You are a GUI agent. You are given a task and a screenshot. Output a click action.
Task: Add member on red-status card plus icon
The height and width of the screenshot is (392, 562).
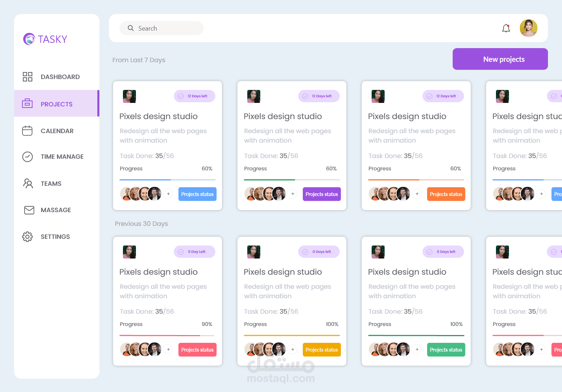(168, 349)
